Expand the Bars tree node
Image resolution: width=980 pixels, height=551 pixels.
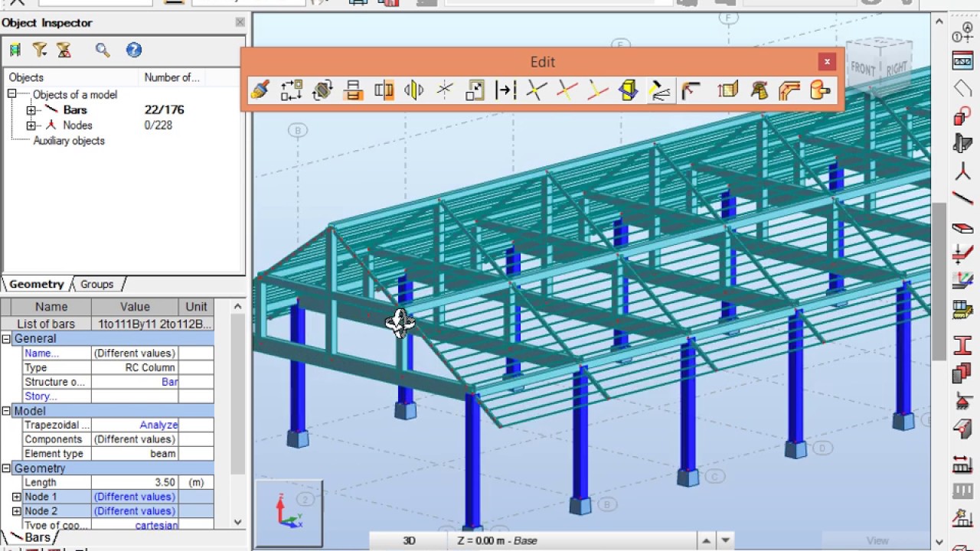[31, 110]
